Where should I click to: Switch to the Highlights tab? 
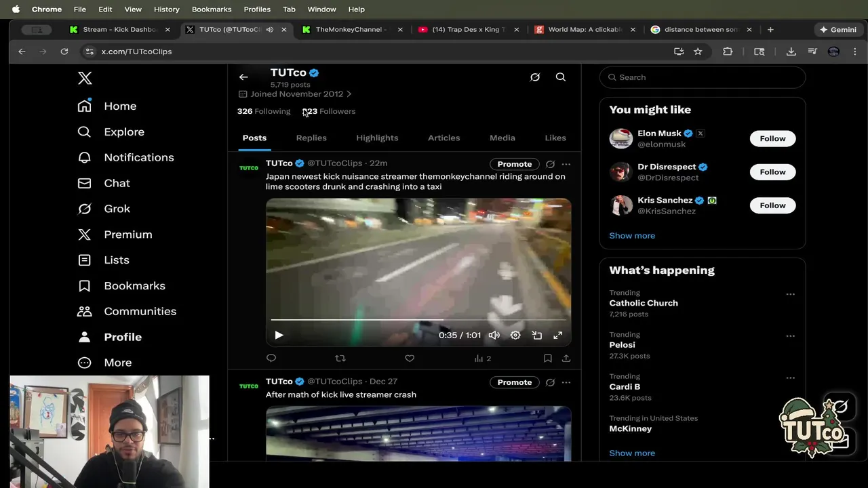377,138
